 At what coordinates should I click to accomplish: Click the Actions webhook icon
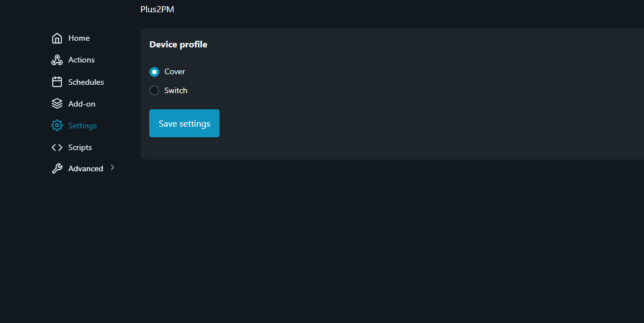point(57,60)
